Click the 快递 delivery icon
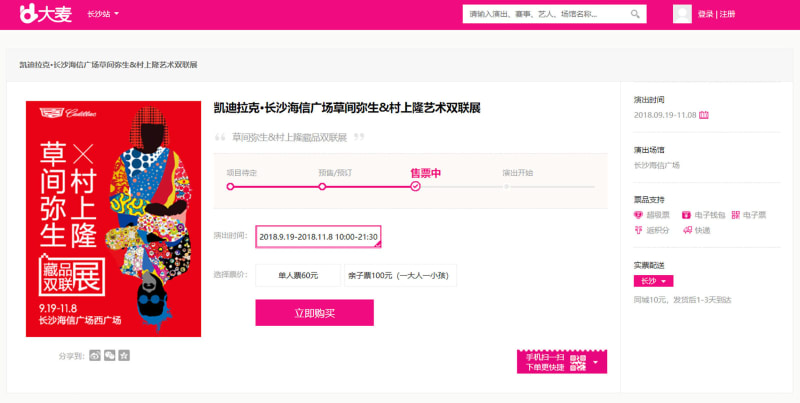 [x=687, y=231]
